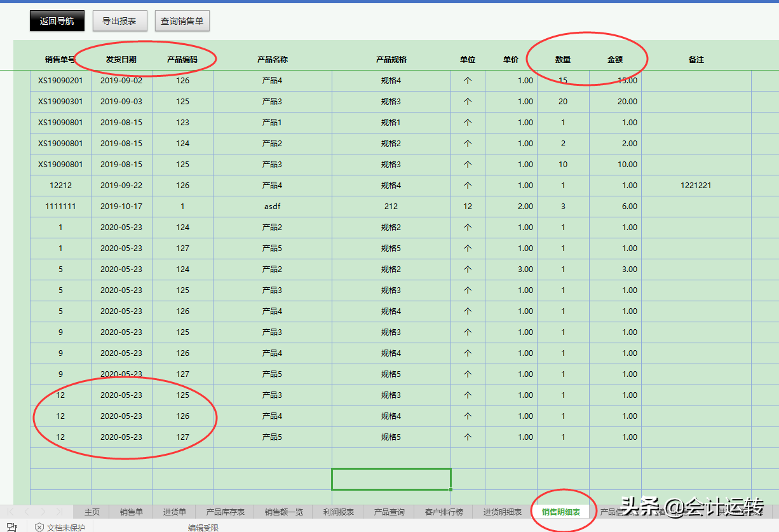Select the amount cell 6.00
779x532 pixels.
[x=615, y=207]
